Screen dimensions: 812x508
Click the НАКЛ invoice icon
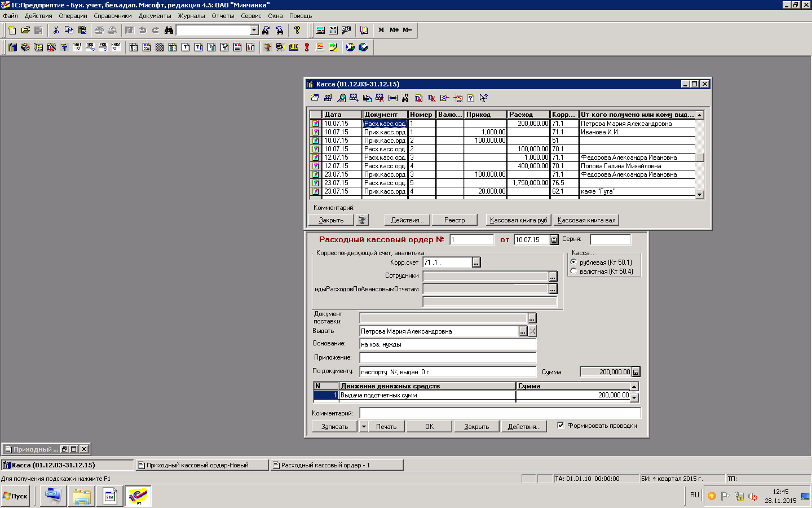[x=116, y=47]
